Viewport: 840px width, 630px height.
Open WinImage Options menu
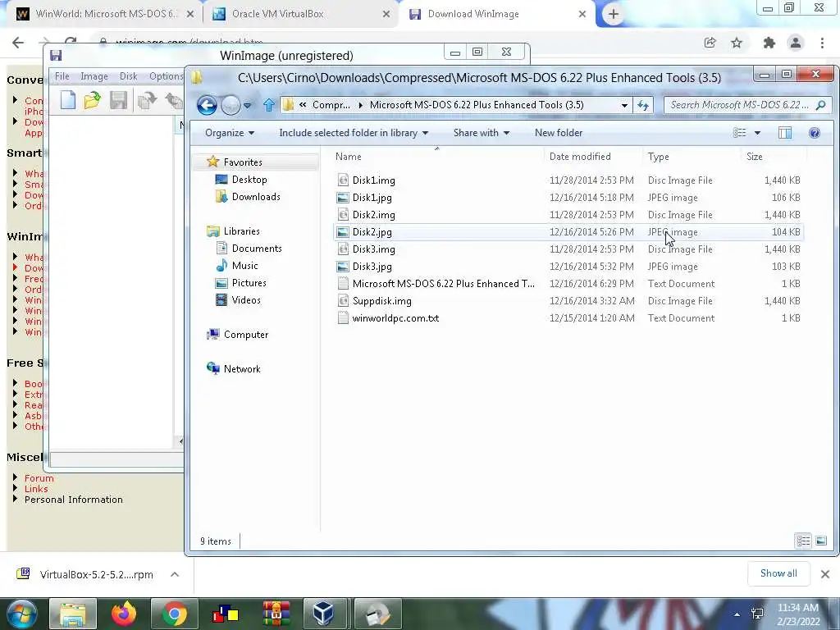pos(166,76)
